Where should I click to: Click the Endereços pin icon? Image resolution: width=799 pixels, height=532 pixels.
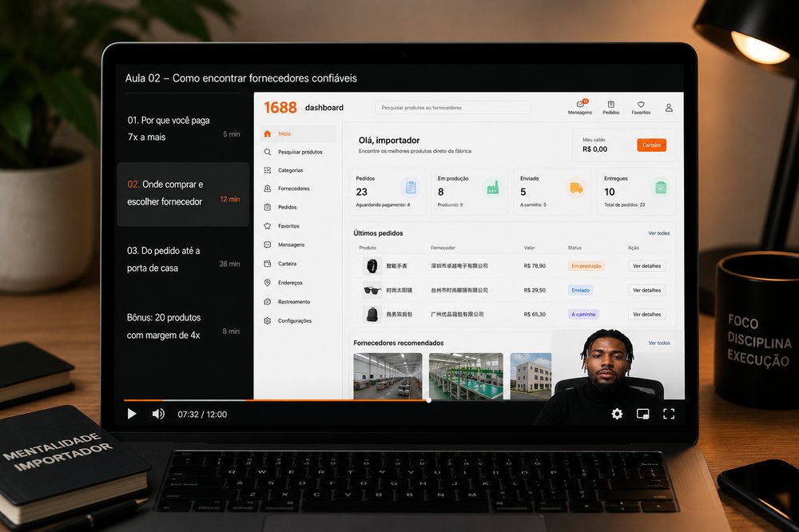pos(268,282)
